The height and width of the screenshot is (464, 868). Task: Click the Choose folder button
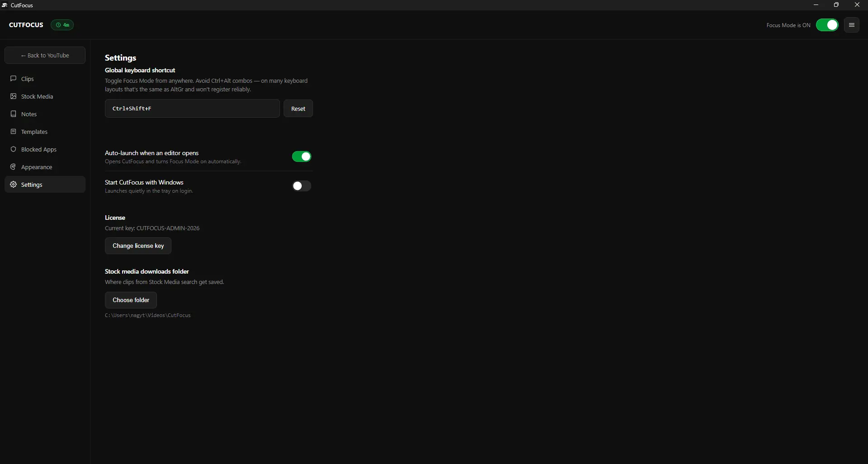pyautogui.click(x=131, y=300)
